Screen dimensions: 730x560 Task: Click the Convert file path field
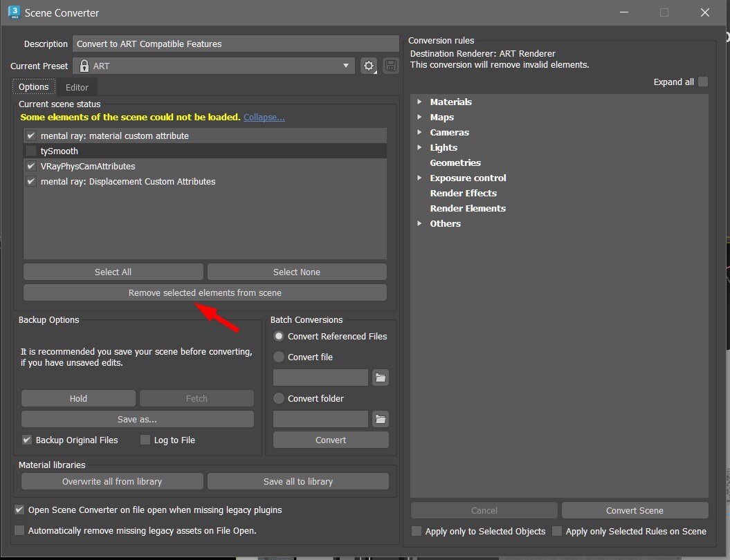pos(321,377)
